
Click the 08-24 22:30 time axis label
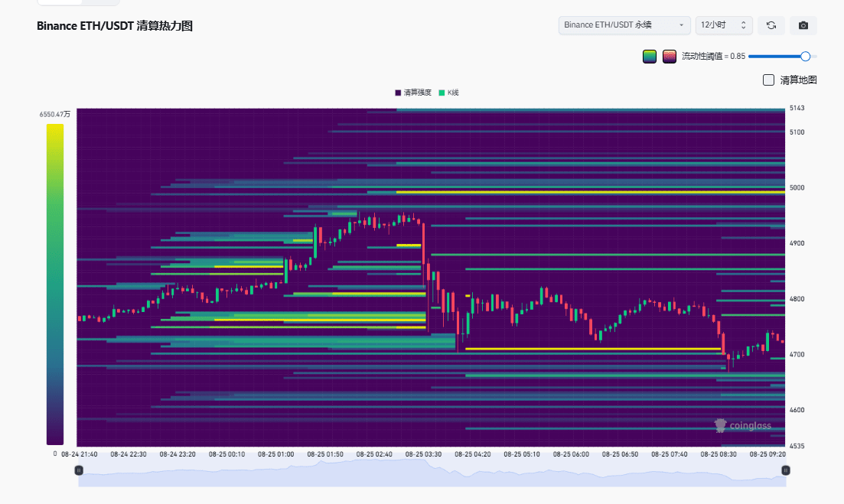click(x=128, y=454)
